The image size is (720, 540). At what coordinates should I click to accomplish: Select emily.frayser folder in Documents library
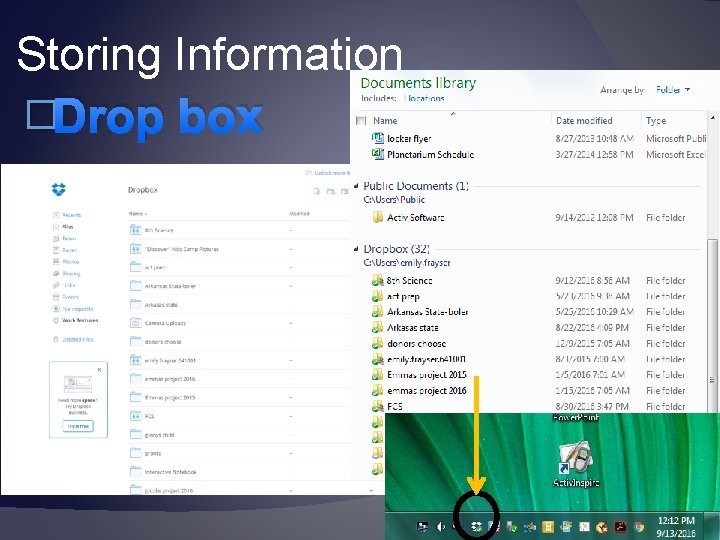pos(426,359)
